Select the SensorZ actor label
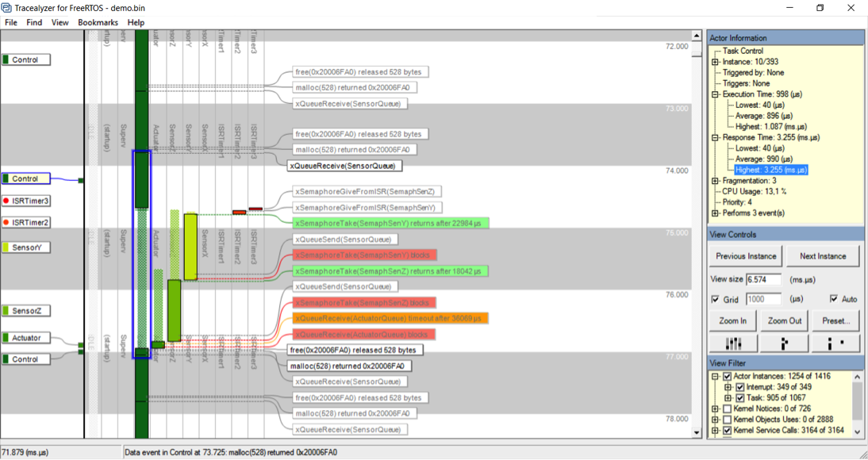The height and width of the screenshot is (460, 868). [25, 311]
